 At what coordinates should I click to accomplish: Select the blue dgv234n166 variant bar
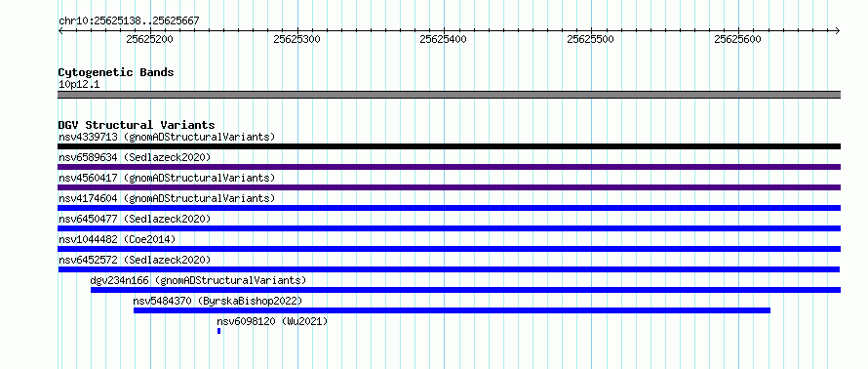coord(465,290)
